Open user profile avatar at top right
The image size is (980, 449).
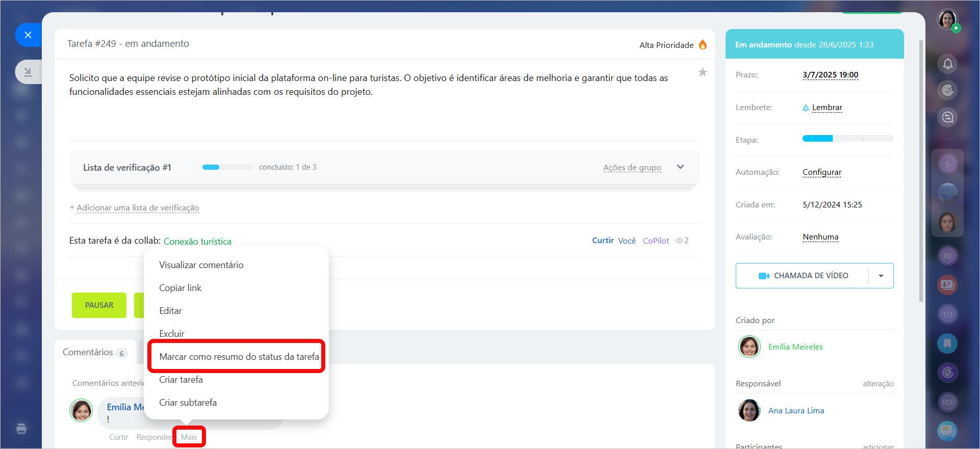click(947, 19)
